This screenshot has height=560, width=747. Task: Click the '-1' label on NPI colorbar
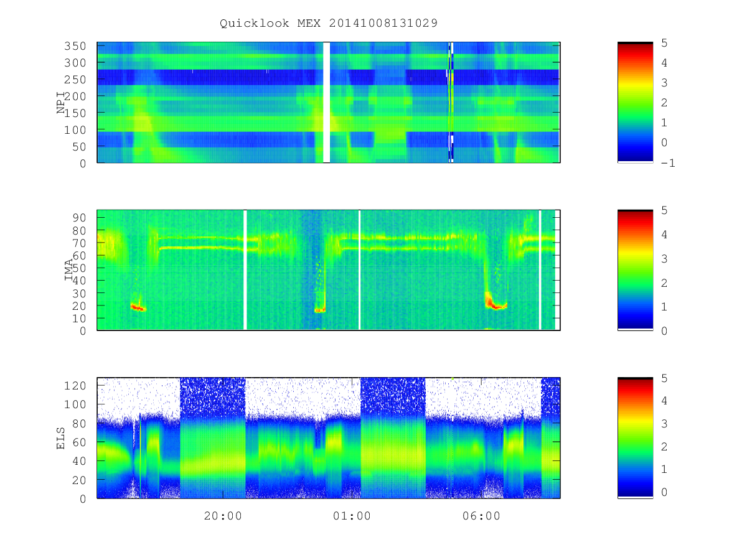668,163
